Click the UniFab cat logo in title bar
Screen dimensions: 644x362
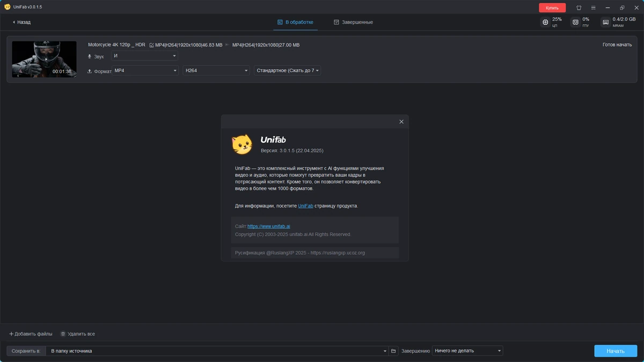(x=7, y=7)
